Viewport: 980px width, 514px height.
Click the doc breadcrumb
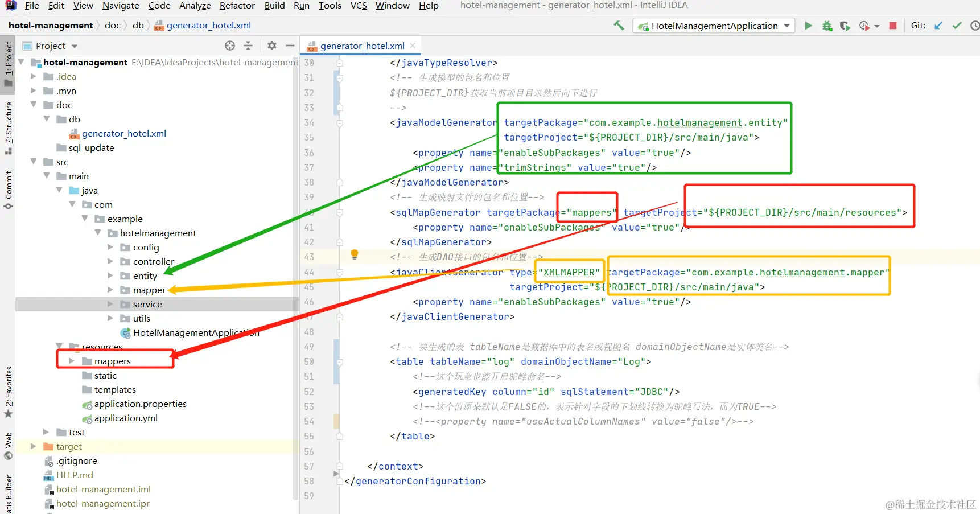(x=113, y=26)
